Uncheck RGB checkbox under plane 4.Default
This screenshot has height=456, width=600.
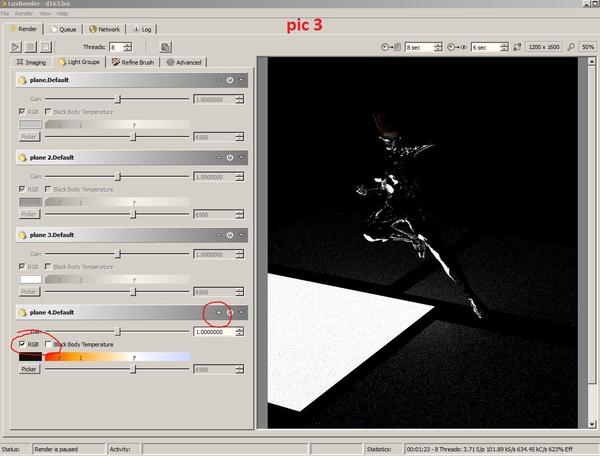(x=22, y=344)
